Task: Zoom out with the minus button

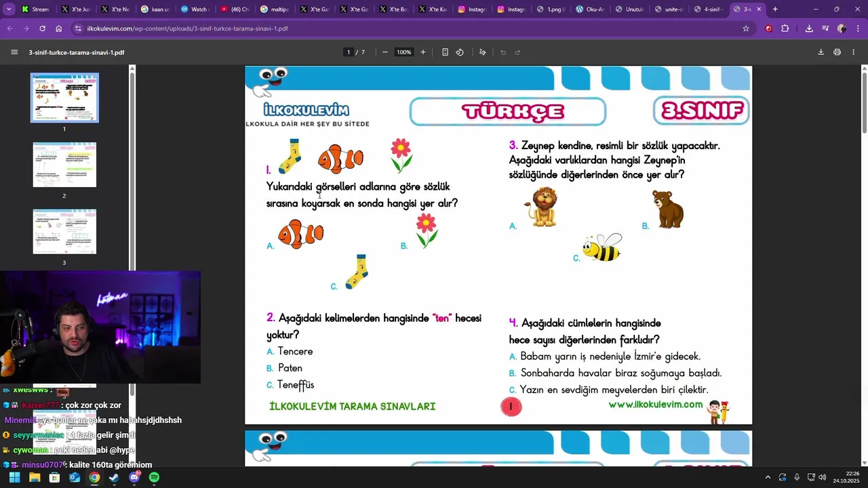Action: (x=385, y=52)
